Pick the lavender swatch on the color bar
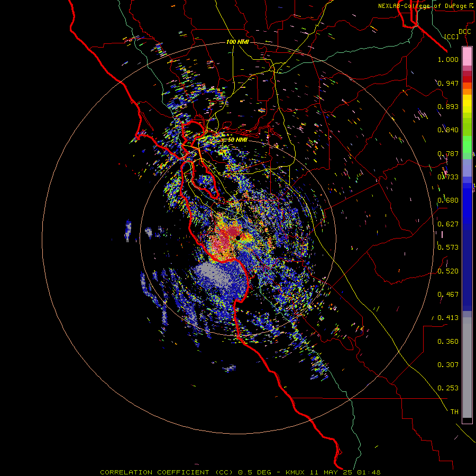Screen dimensions: 476x476 pos(467,168)
